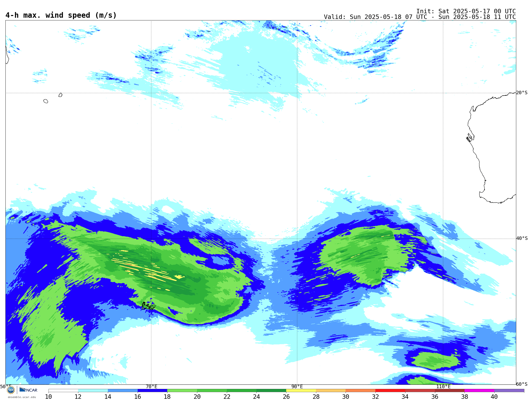The image size is (532, 400).
Task: Click the '70°E' longitude label
Action: click(151, 386)
